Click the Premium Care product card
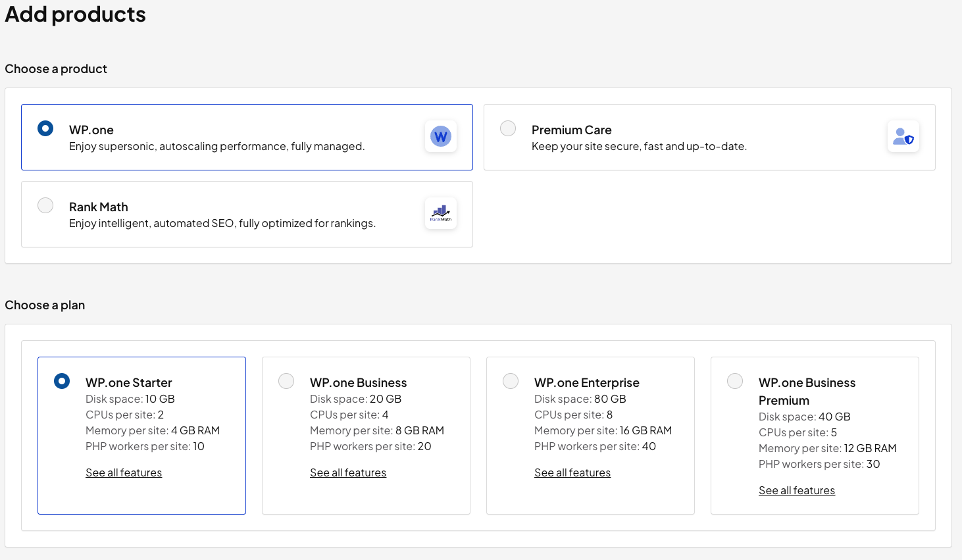 (709, 137)
